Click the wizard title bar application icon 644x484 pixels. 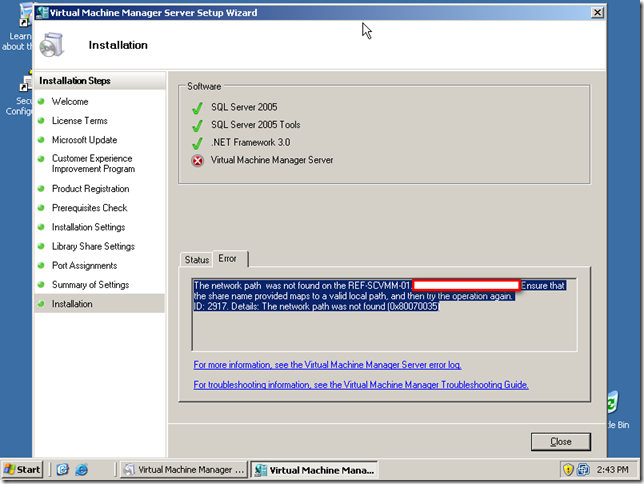(x=41, y=13)
